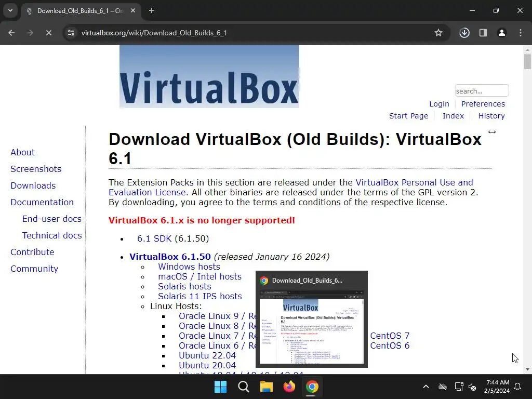This screenshot has height=399, width=532.
Task: Open Windows Start menu
Action: click(x=220, y=387)
